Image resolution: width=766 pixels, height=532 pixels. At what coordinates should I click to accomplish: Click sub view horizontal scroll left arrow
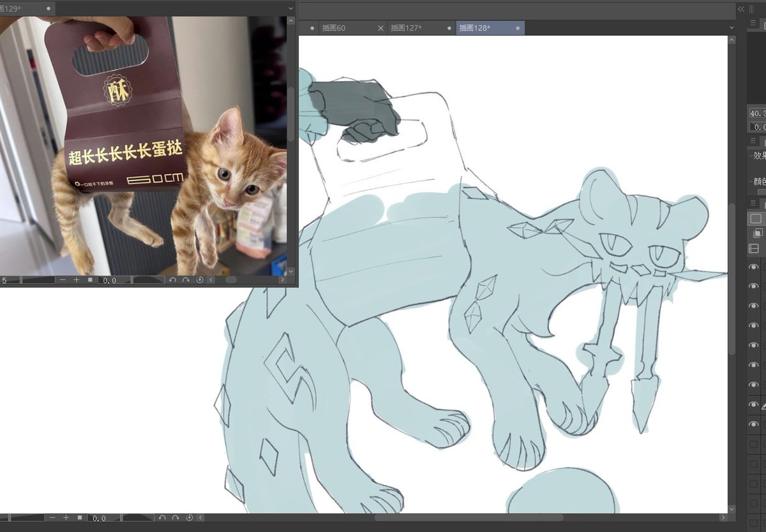pos(211,280)
